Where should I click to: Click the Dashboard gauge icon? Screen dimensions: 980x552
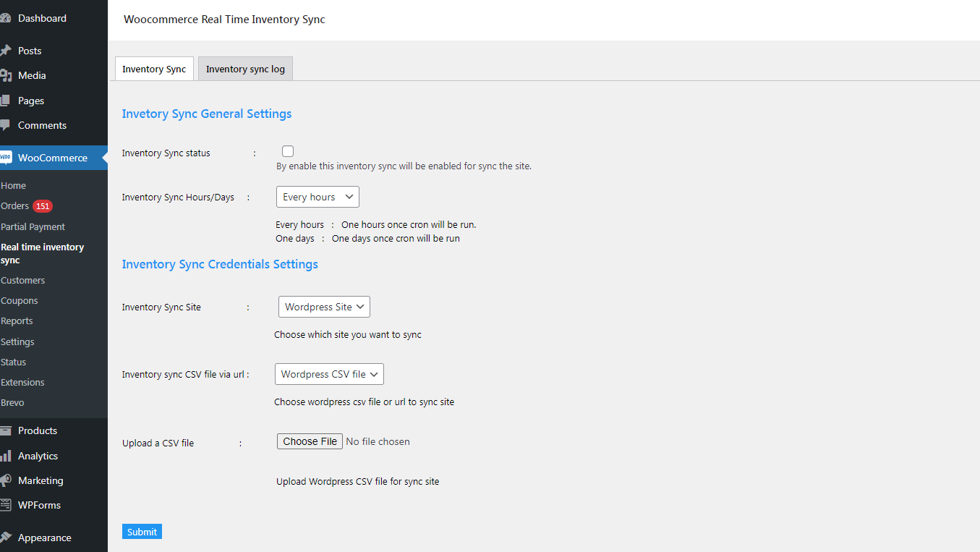(x=5, y=18)
